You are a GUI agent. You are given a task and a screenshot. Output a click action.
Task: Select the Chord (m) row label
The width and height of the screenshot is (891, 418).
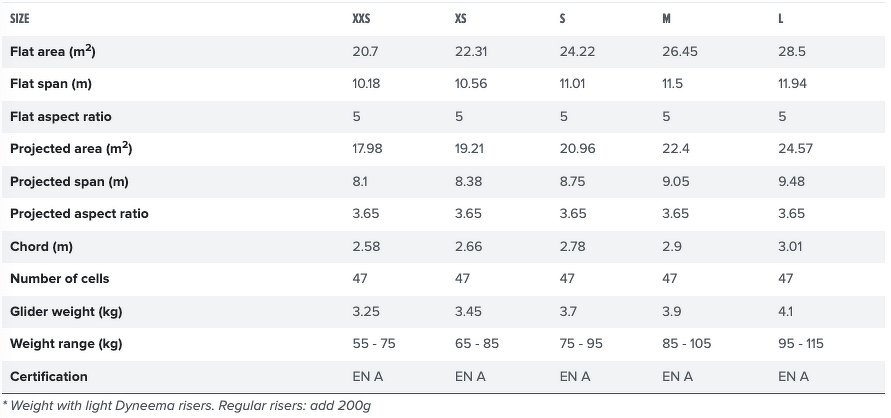click(x=41, y=246)
